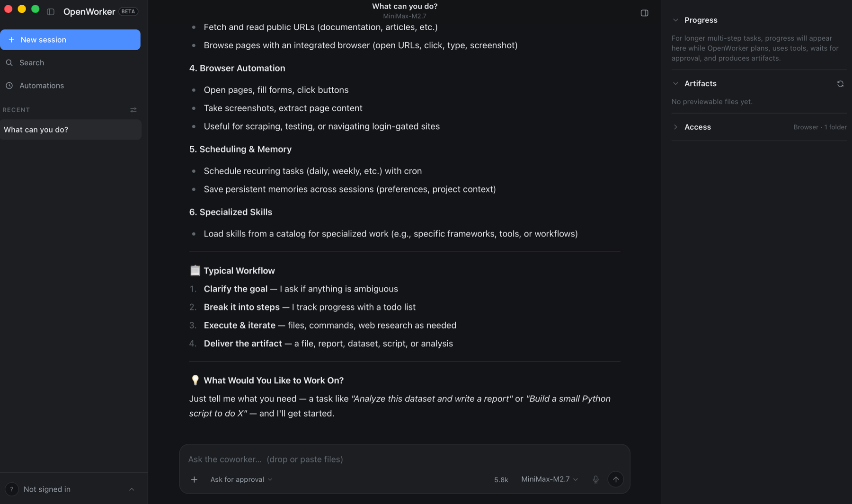852x504 pixels.
Task: Click the 5.8k token count indicator
Action: click(501, 480)
